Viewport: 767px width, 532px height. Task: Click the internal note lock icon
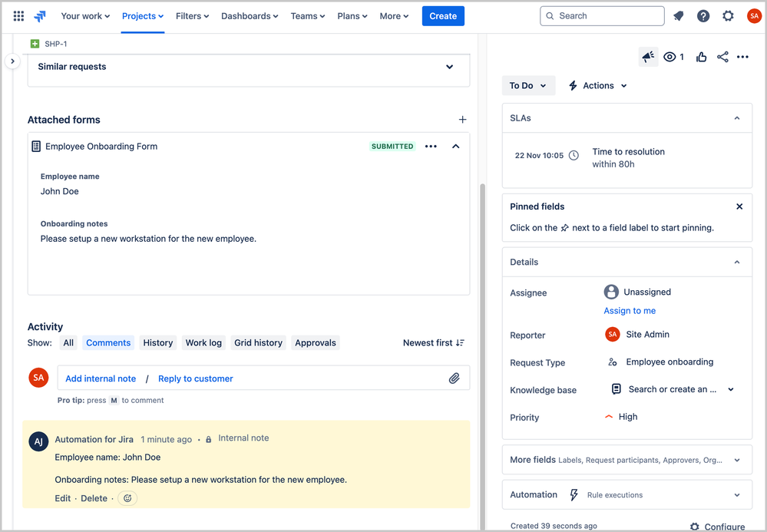pos(208,440)
